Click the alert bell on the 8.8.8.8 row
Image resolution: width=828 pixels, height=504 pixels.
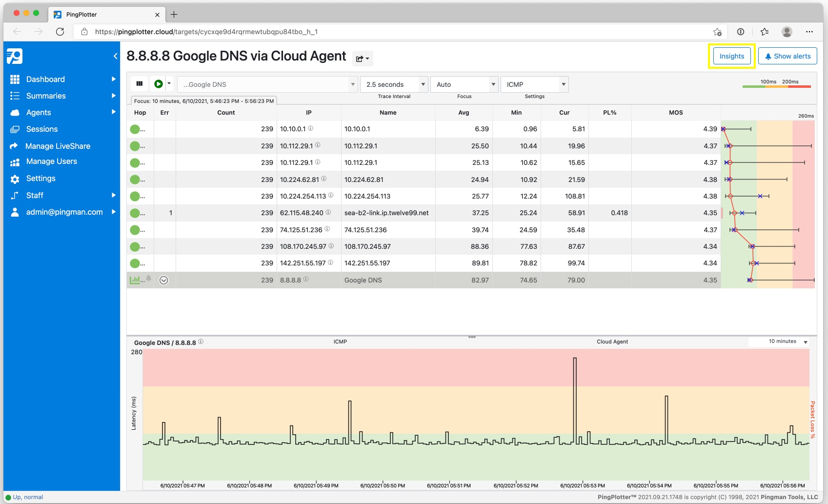coord(149,279)
